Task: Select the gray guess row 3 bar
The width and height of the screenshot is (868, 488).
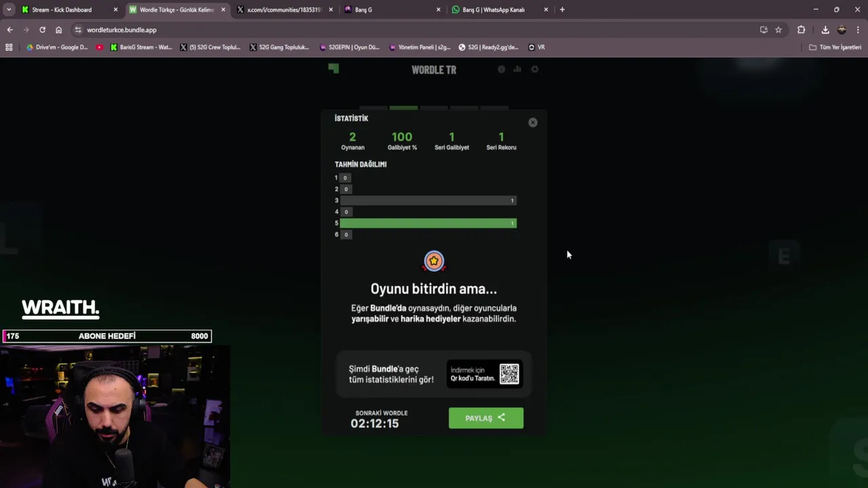Action: coord(428,201)
